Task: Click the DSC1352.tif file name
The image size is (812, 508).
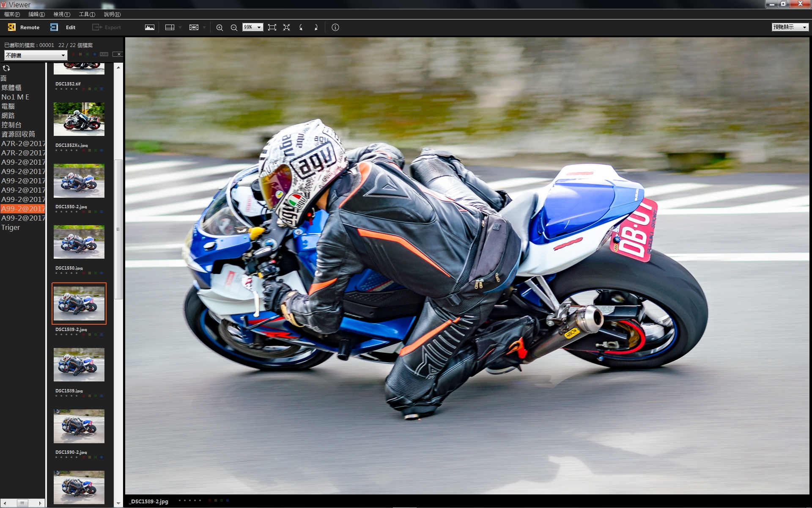Action: pos(68,84)
